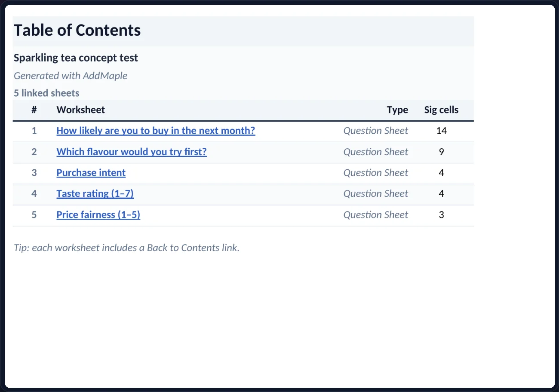The height and width of the screenshot is (392, 559).
Task: Click 'Question Sheet' in the Price fairness row
Action: (376, 215)
